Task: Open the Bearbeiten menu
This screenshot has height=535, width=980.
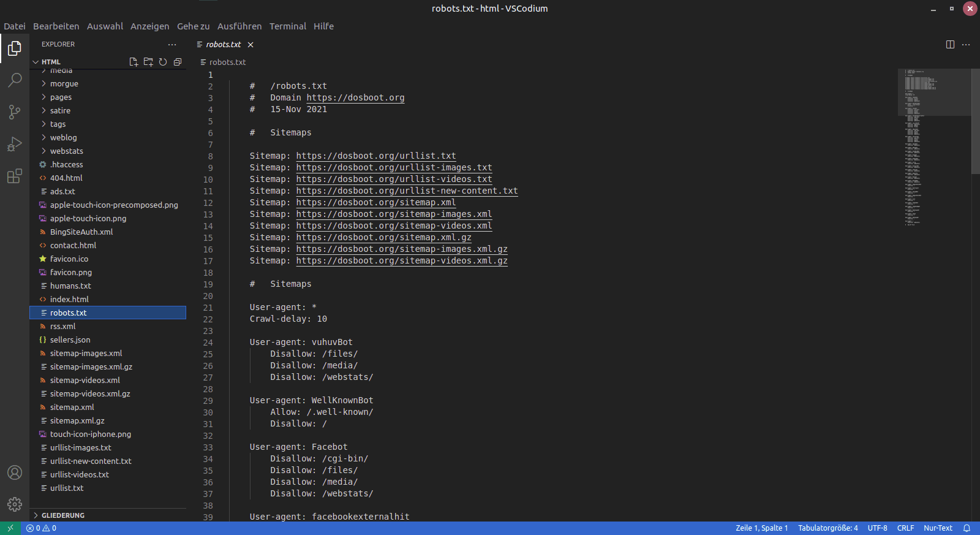Action: coord(56,26)
